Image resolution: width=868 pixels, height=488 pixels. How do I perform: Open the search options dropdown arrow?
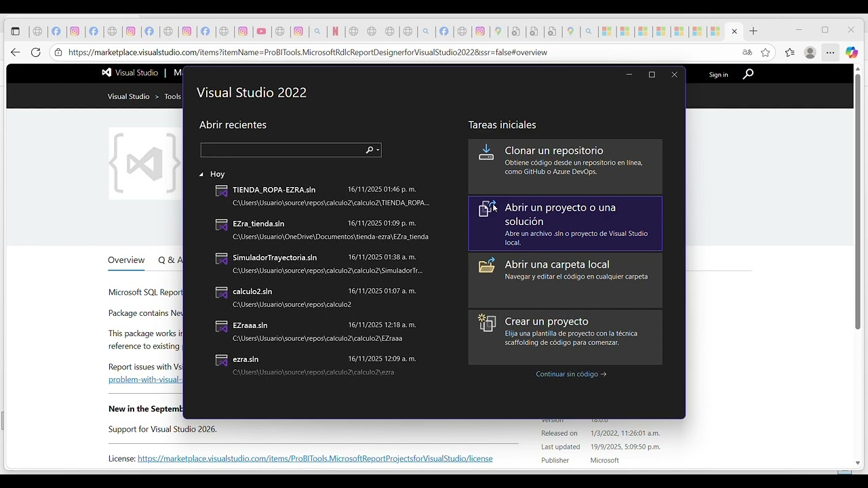pyautogui.click(x=378, y=150)
